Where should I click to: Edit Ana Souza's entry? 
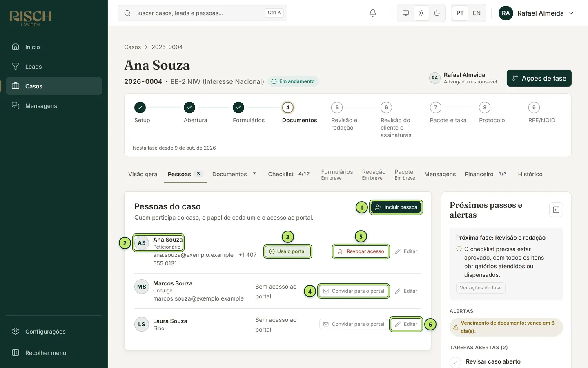pyautogui.click(x=406, y=251)
